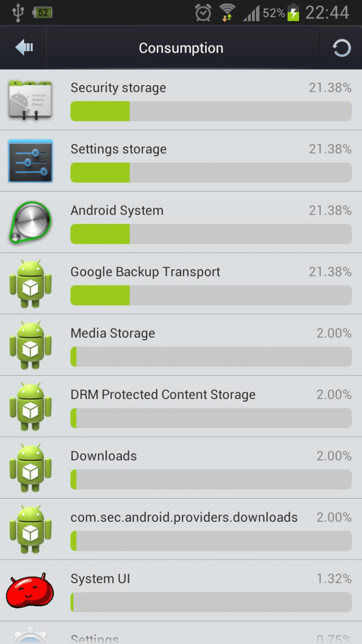This screenshot has height=644, width=362.
Task: Tap the DRM Protected Content Storage icon
Action: (x=30, y=407)
